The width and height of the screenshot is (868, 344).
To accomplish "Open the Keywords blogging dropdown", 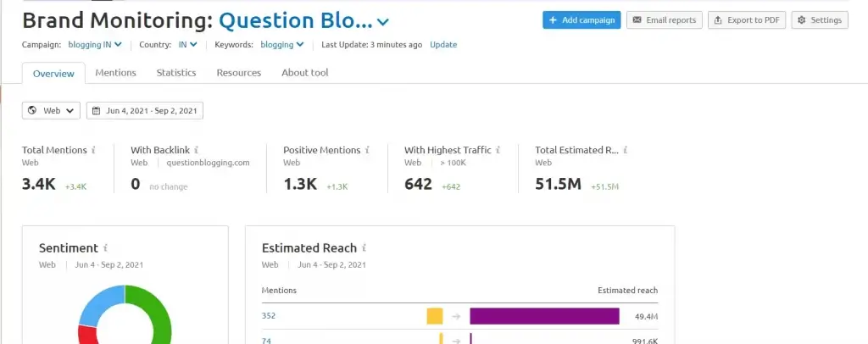I will pyautogui.click(x=282, y=44).
